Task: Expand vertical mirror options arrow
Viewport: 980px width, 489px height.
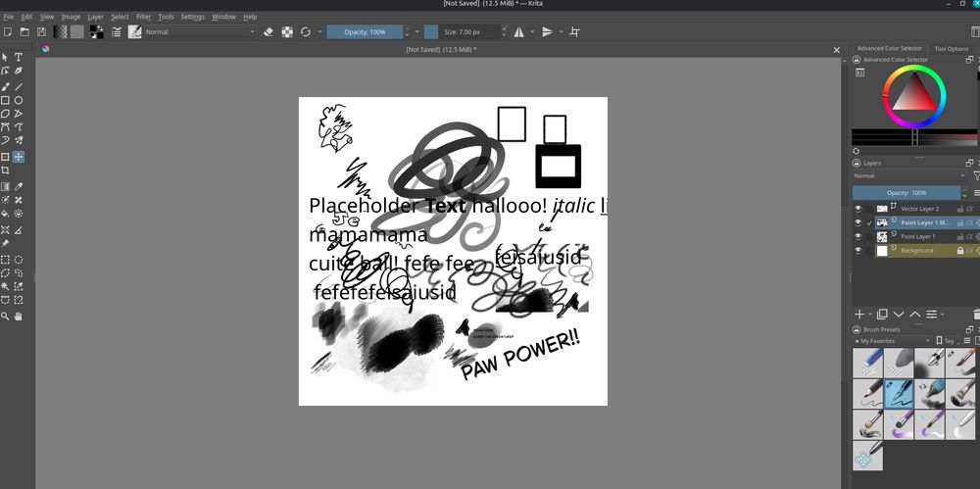Action: [561, 32]
